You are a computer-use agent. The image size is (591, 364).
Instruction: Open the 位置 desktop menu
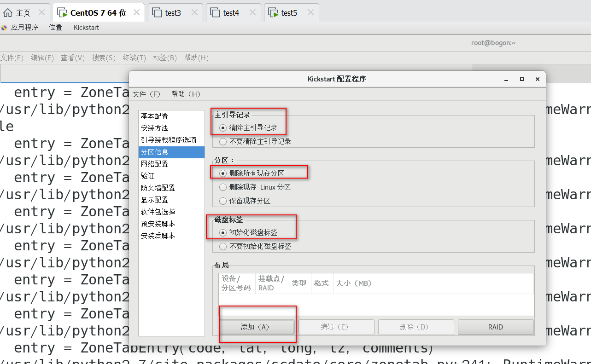coord(56,28)
